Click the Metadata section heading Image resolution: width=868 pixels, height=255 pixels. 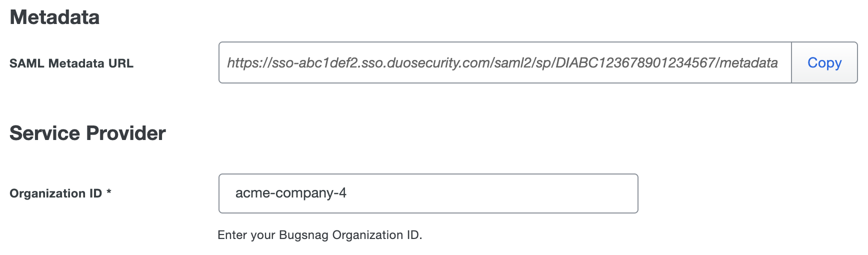click(x=54, y=17)
